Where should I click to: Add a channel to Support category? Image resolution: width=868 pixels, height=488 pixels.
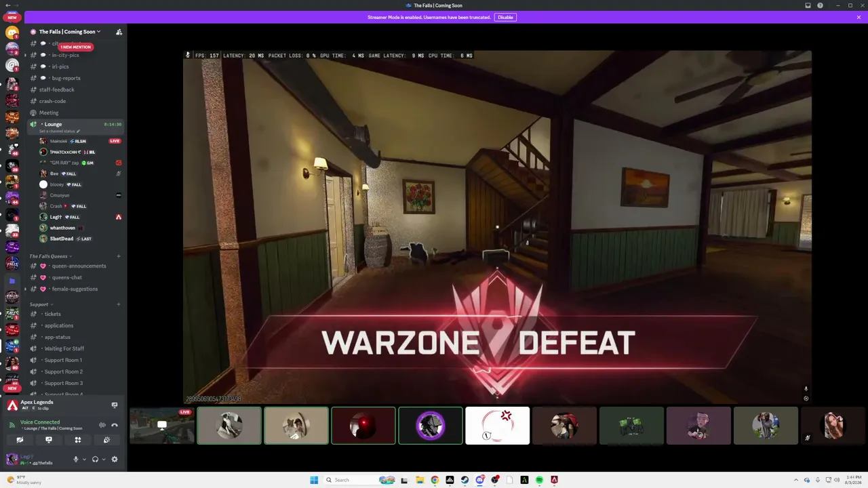[x=119, y=304]
